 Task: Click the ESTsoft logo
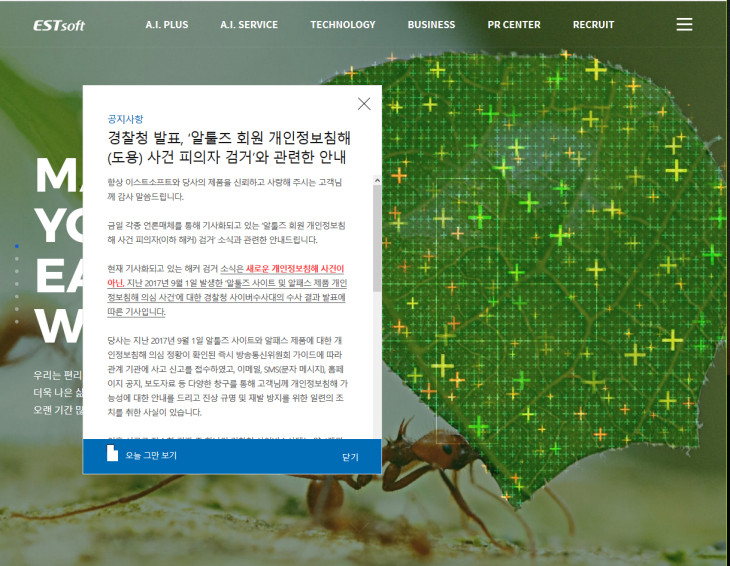pos(59,25)
